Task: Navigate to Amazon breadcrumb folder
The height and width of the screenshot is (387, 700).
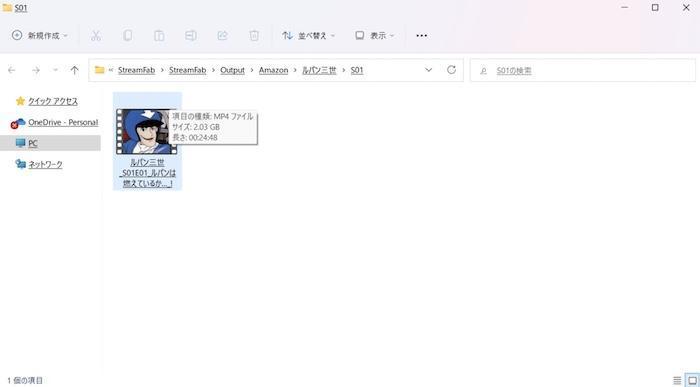Action: [x=273, y=70]
